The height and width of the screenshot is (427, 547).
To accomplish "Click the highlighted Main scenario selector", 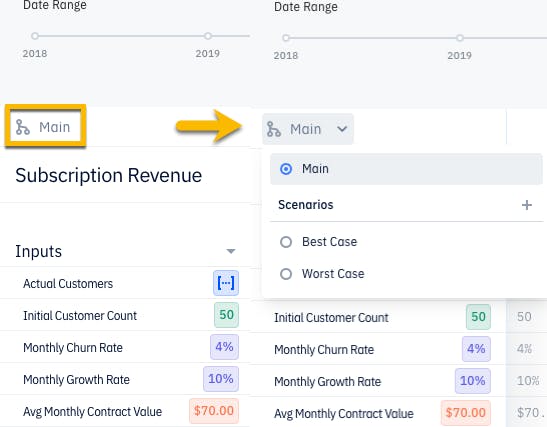I will point(45,126).
